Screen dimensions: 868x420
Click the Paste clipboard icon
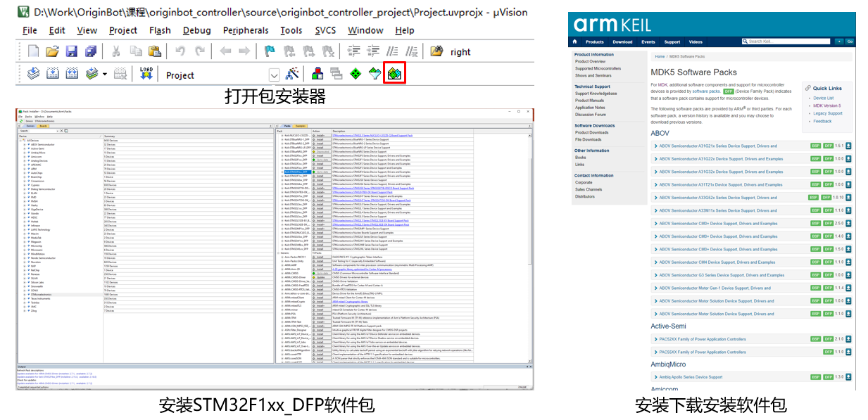(x=154, y=51)
